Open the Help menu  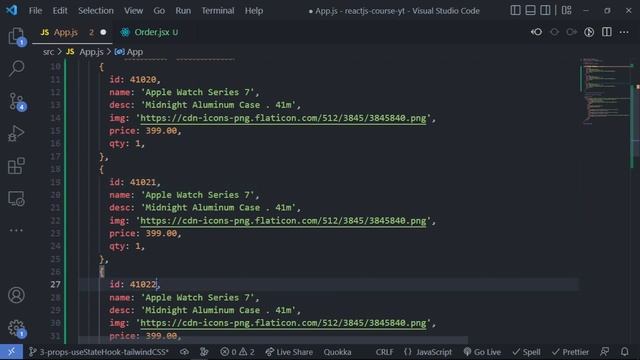(x=254, y=11)
